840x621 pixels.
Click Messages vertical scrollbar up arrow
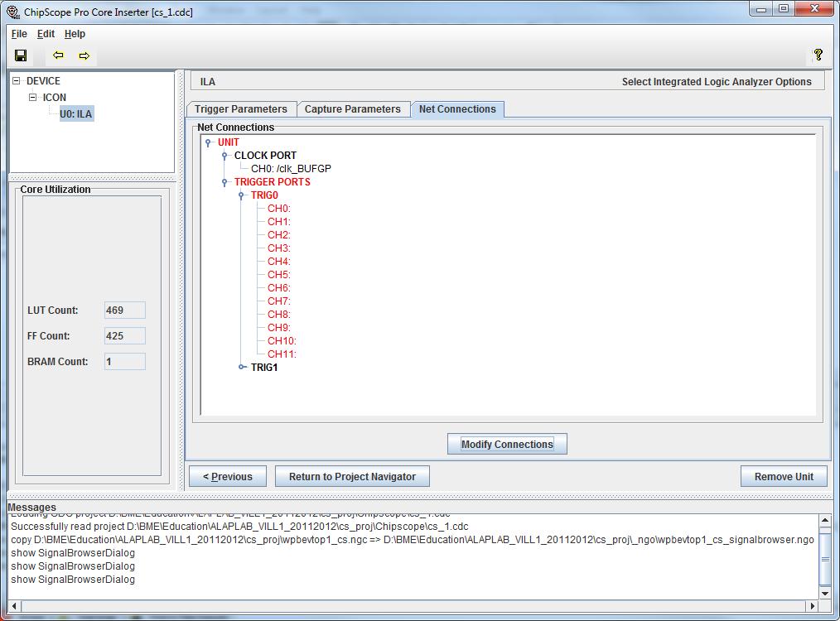(x=825, y=520)
